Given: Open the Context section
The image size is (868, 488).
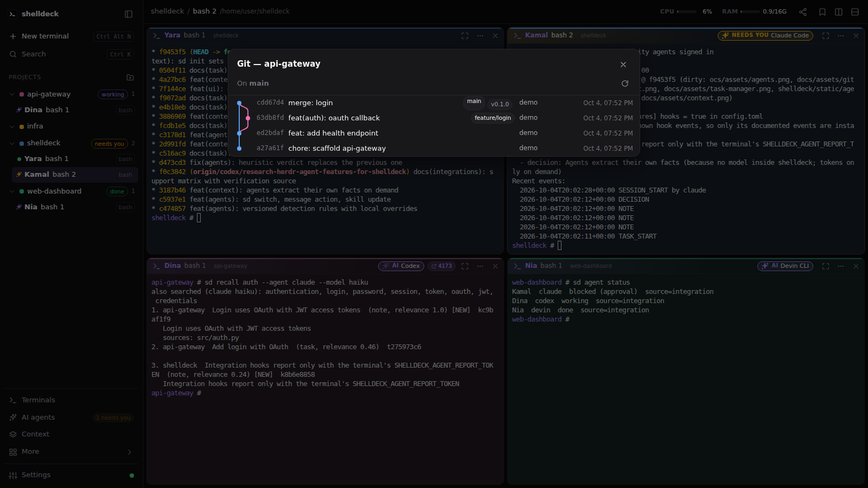Looking at the screenshot, I should point(71,434).
